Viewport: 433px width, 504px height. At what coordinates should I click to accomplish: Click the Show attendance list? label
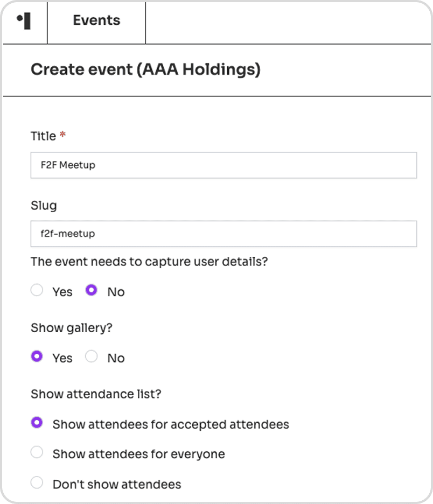(96, 394)
